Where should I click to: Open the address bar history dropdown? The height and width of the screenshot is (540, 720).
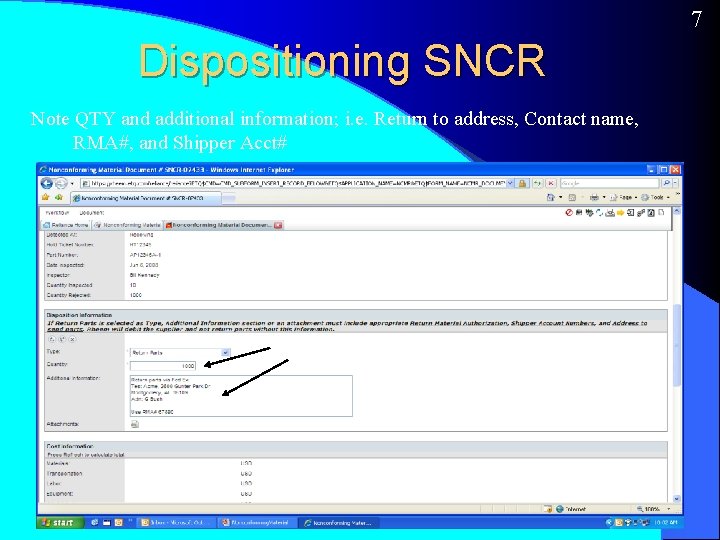[x=510, y=183]
